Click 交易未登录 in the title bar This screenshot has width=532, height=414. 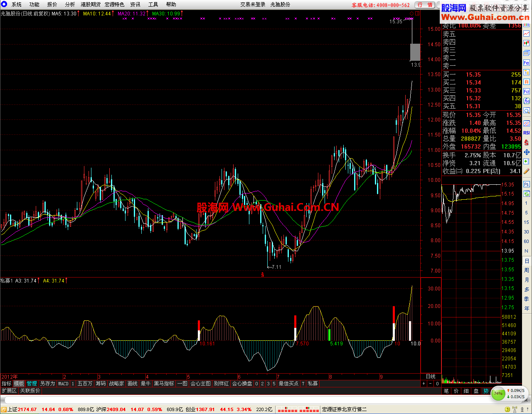(x=253, y=5)
